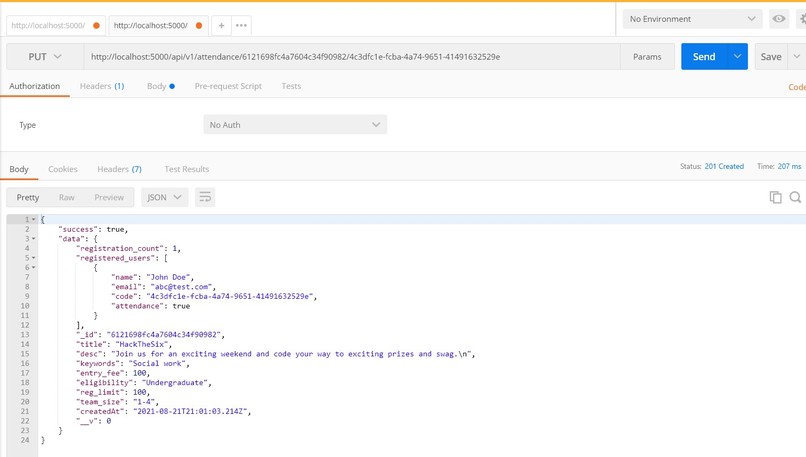This screenshot has height=457, width=806.
Task: Click the createdAt timestamp value
Action: click(x=191, y=412)
